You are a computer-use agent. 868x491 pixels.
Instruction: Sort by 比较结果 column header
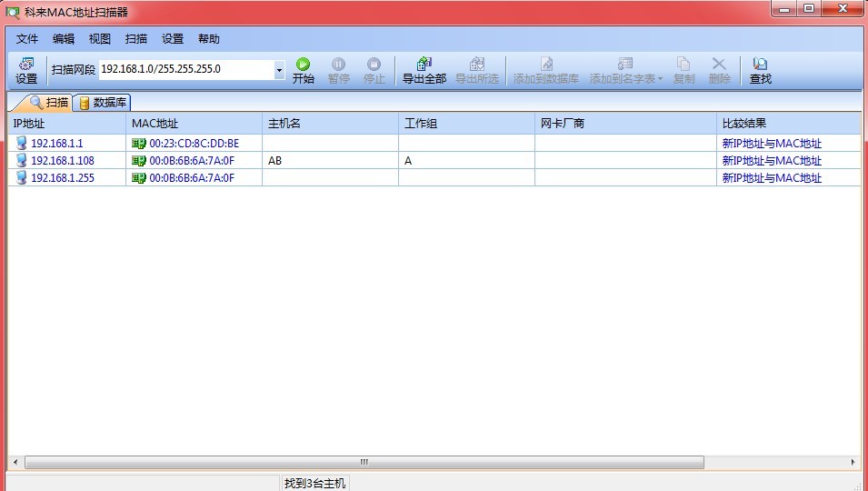(x=789, y=123)
